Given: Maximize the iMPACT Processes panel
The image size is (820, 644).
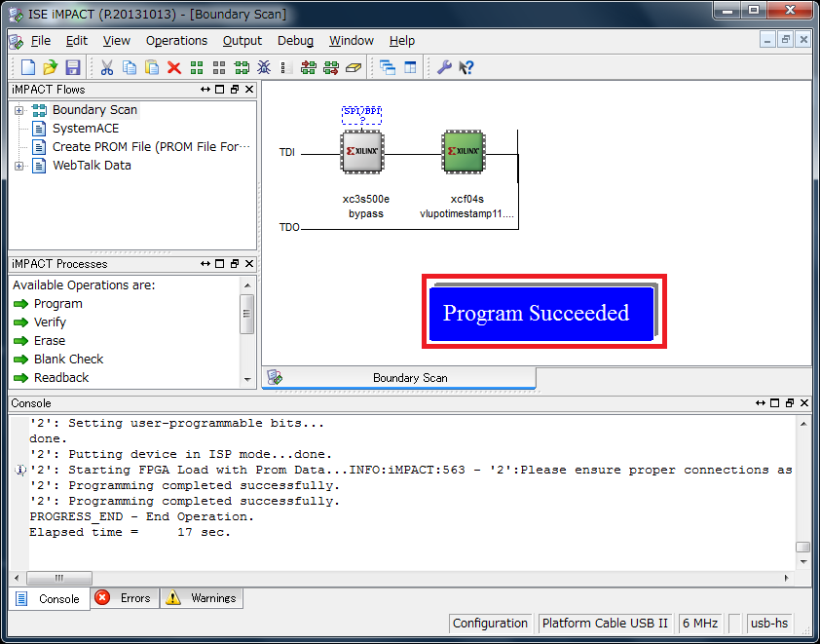Looking at the screenshot, I should click(220, 264).
